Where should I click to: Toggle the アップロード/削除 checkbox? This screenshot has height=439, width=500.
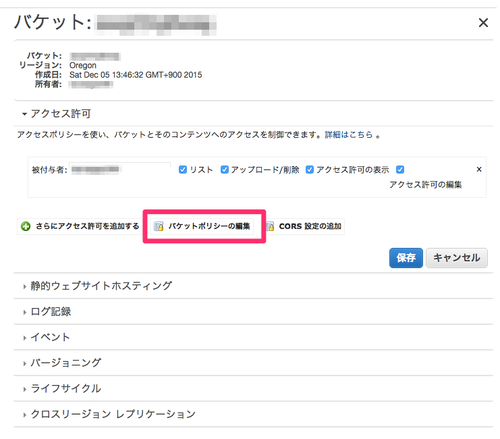pos(225,170)
